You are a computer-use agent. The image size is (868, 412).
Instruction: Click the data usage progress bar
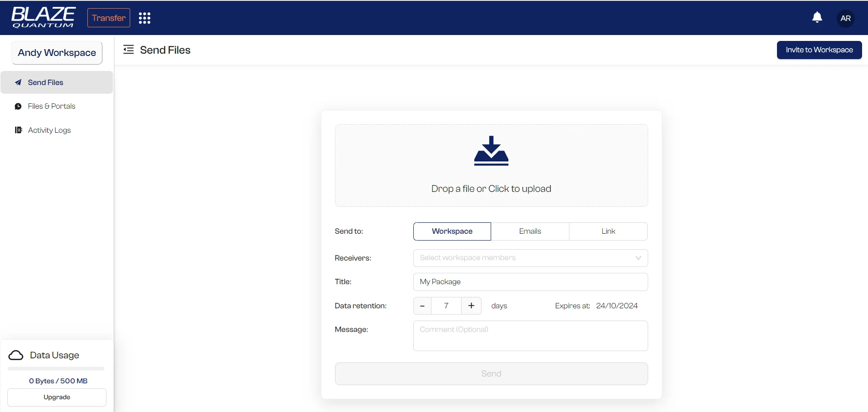tap(56, 369)
